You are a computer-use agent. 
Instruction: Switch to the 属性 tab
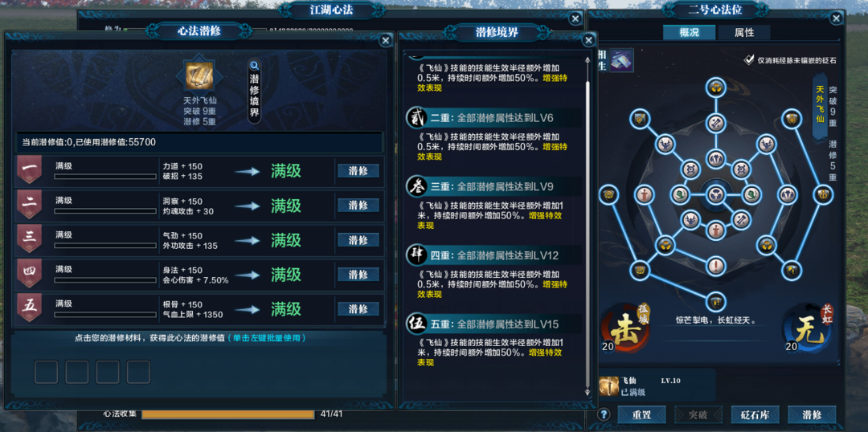pos(744,32)
